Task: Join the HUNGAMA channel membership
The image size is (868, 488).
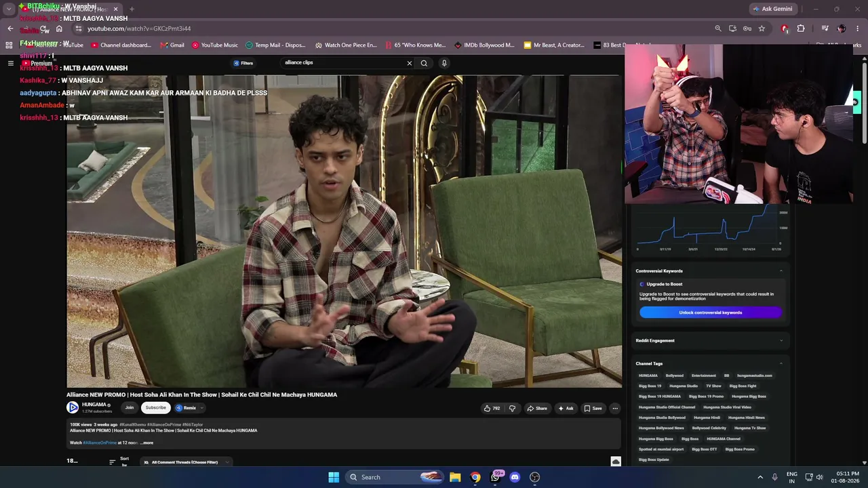Action: click(129, 407)
